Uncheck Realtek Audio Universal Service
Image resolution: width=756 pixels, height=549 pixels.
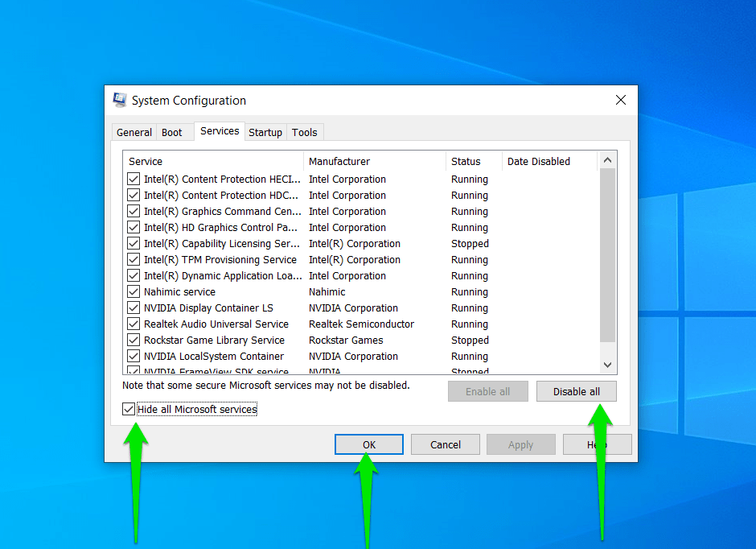tap(133, 324)
